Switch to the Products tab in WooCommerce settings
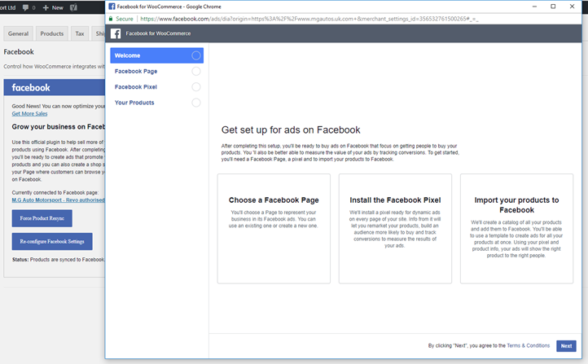The height and width of the screenshot is (364, 588). click(52, 33)
